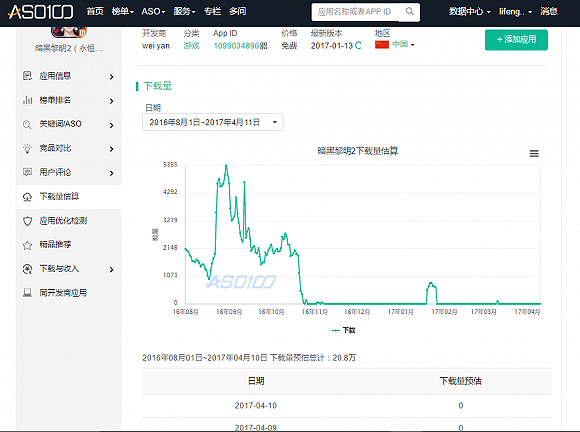
Task: Click the QR code icon next to App ID
Action: click(263, 46)
